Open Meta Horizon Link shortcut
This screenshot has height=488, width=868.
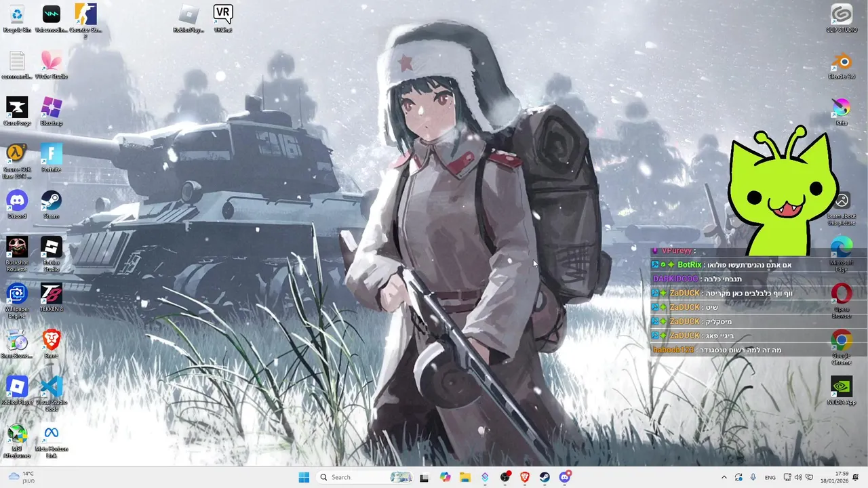(x=51, y=441)
